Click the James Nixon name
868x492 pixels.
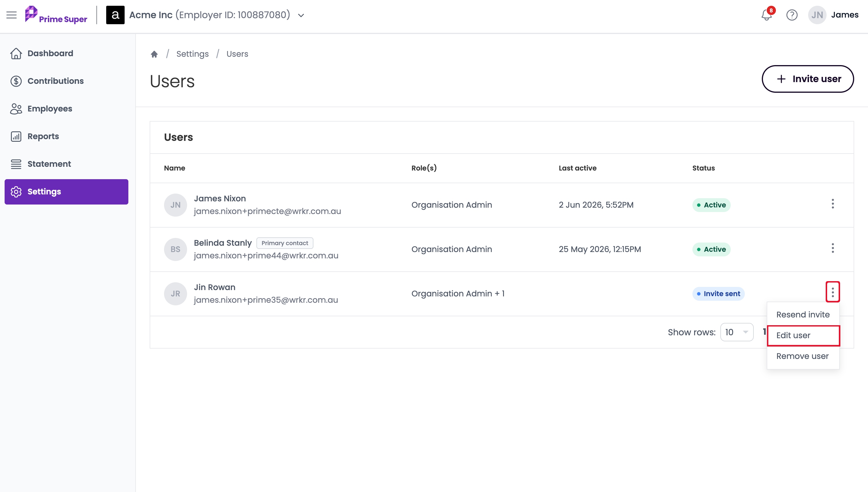point(220,199)
